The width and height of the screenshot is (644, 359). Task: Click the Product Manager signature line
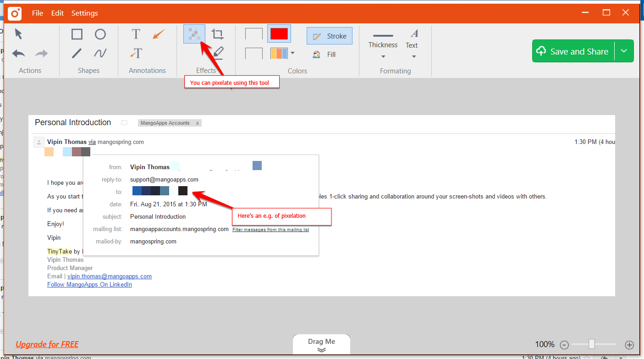coord(70,268)
